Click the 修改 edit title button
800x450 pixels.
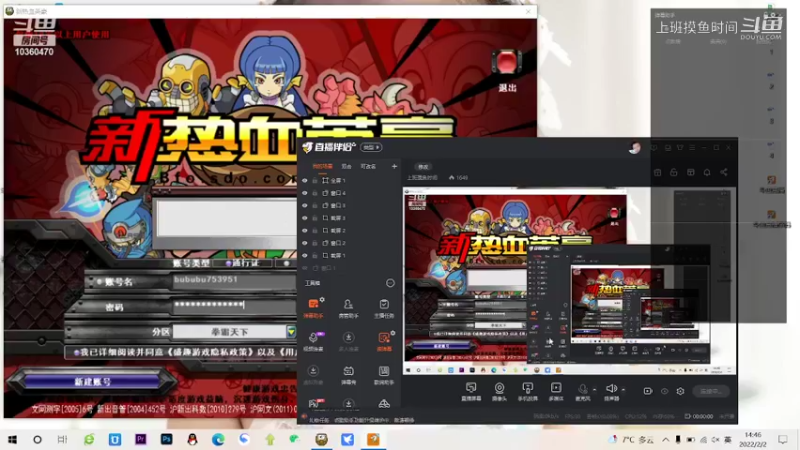[423, 167]
